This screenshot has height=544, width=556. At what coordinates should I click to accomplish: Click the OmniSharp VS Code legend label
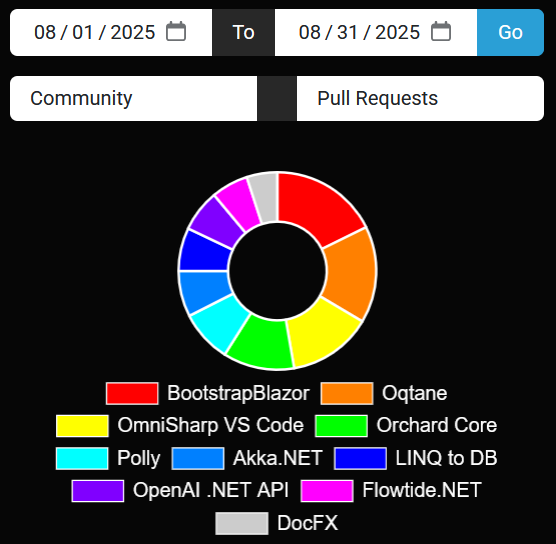click(211, 425)
